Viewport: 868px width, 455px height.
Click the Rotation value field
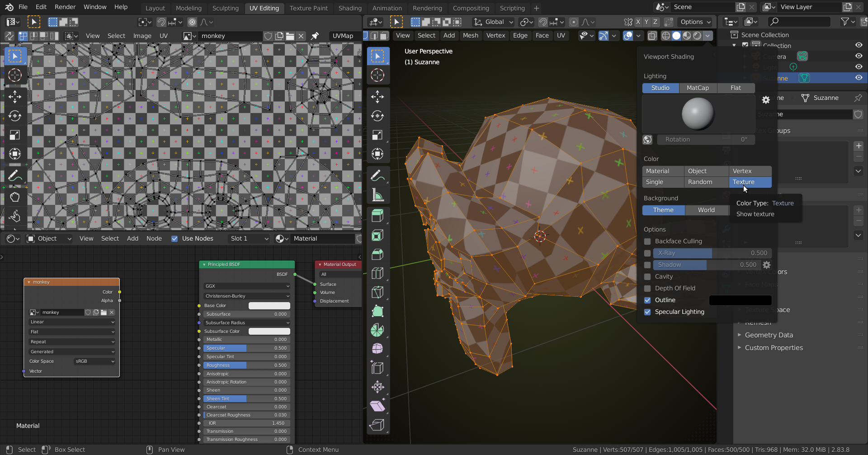706,140
